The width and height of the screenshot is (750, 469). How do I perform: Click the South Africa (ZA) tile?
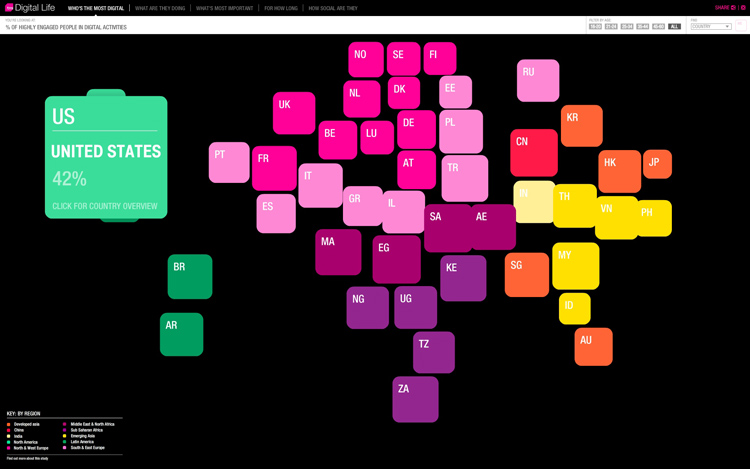point(415,399)
